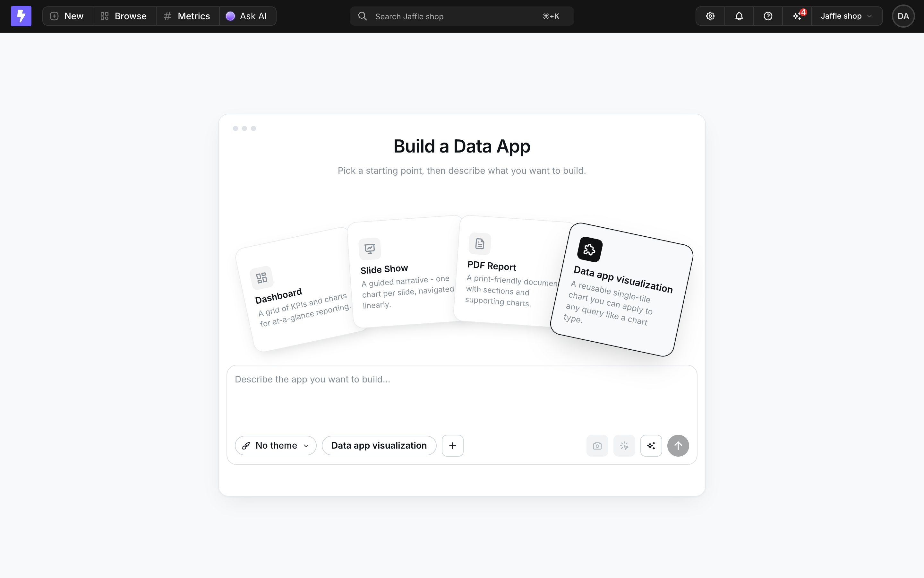This screenshot has width=924, height=578.
Task: Focus the app description text area
Action: [462, 398]
